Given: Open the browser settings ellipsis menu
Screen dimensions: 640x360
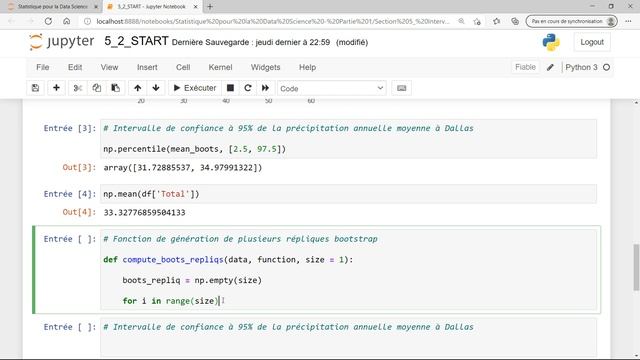Looking at the screenshot, I should tap(628, 21).
